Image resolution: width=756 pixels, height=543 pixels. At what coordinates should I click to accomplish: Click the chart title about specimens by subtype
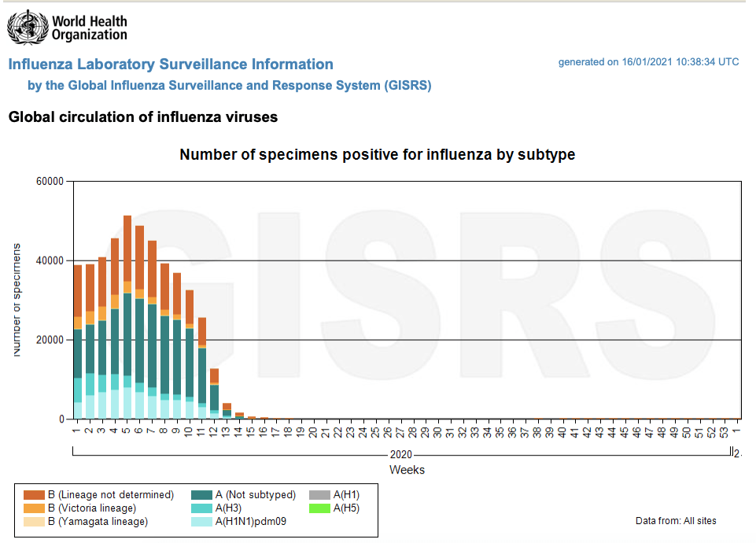click(x=377, y=155)
